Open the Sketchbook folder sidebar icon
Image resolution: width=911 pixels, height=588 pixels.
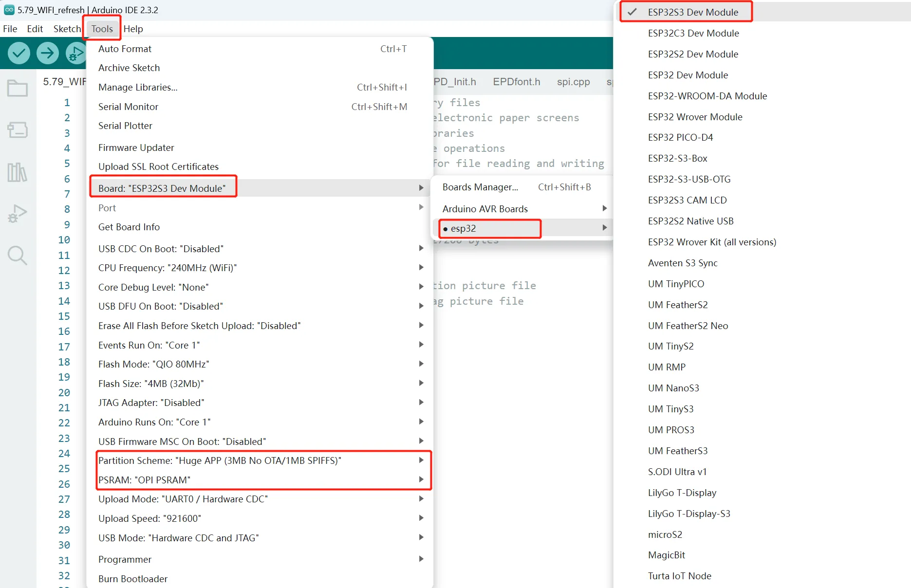coord(18,89)
